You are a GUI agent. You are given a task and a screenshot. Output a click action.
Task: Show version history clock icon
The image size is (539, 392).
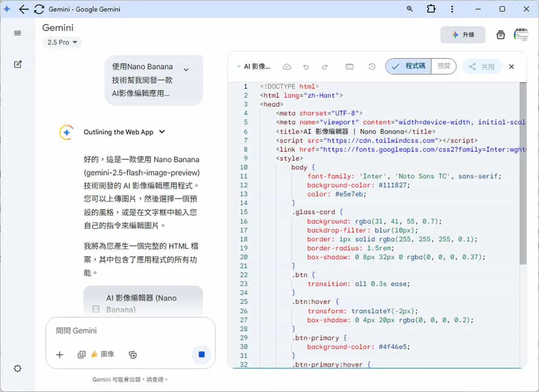click(x=372, y=67)
